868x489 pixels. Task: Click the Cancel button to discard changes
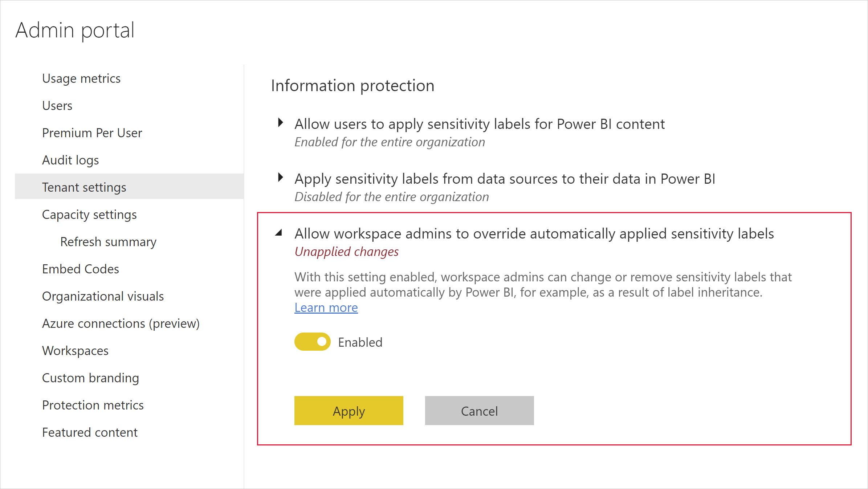click(x=479, y=410)
